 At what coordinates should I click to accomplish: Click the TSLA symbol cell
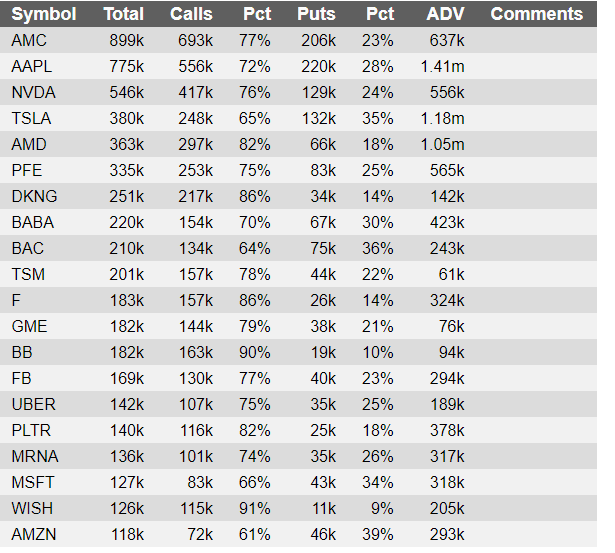(x=31, y=118)
